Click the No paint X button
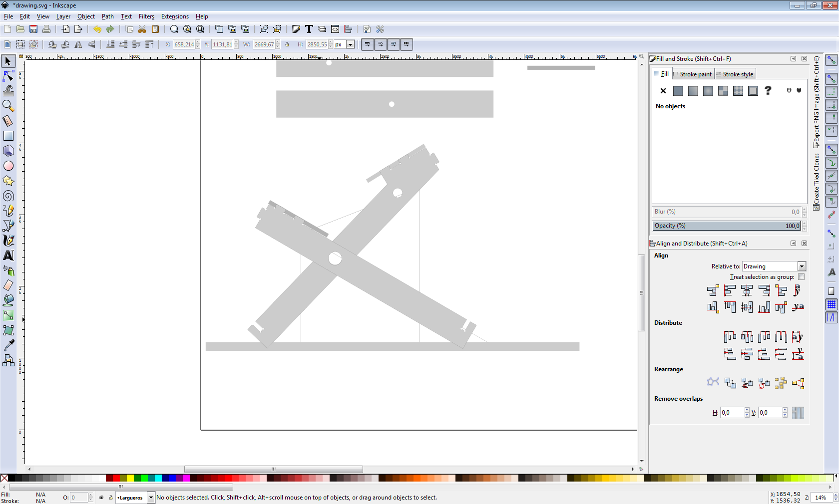839x504 pixels. click(x=663, y=91)
